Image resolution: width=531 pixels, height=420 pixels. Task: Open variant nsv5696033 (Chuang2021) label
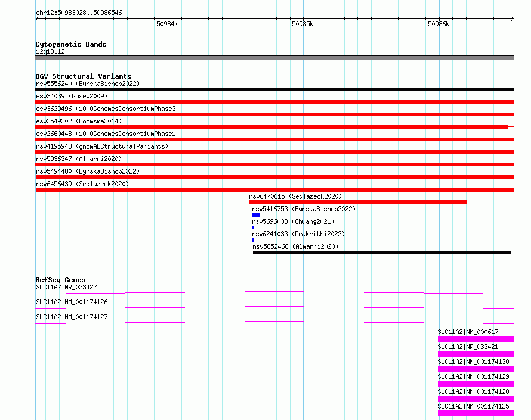tap(293, 221)
